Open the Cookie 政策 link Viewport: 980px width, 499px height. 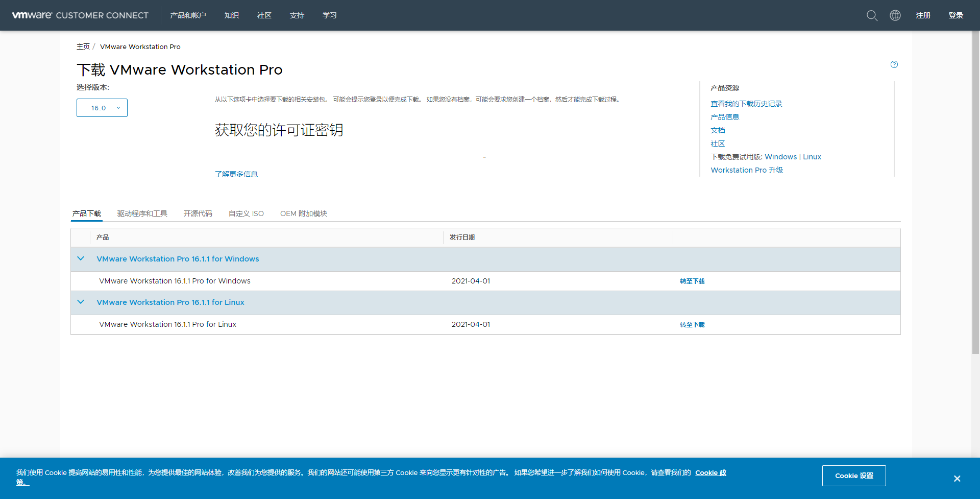tap(710, 473)
